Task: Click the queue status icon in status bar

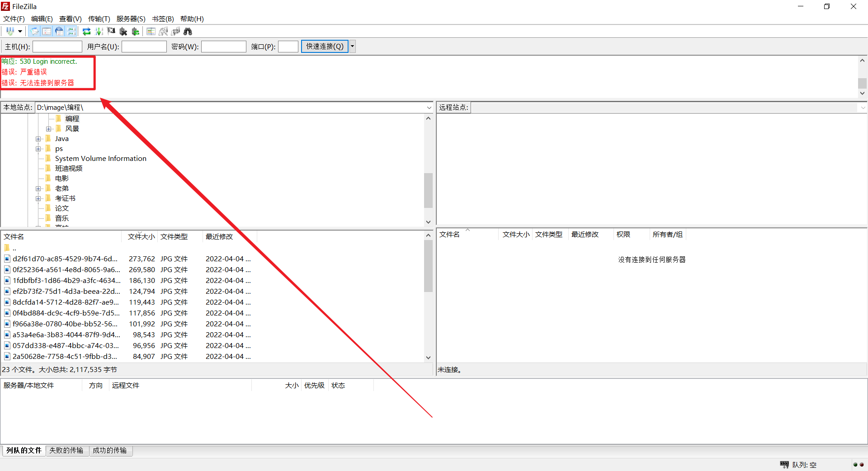Action: point(784,465)
